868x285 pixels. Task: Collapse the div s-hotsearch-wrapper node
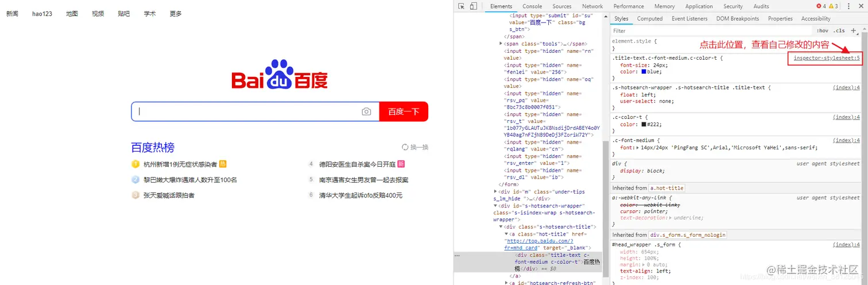point(496,206)
